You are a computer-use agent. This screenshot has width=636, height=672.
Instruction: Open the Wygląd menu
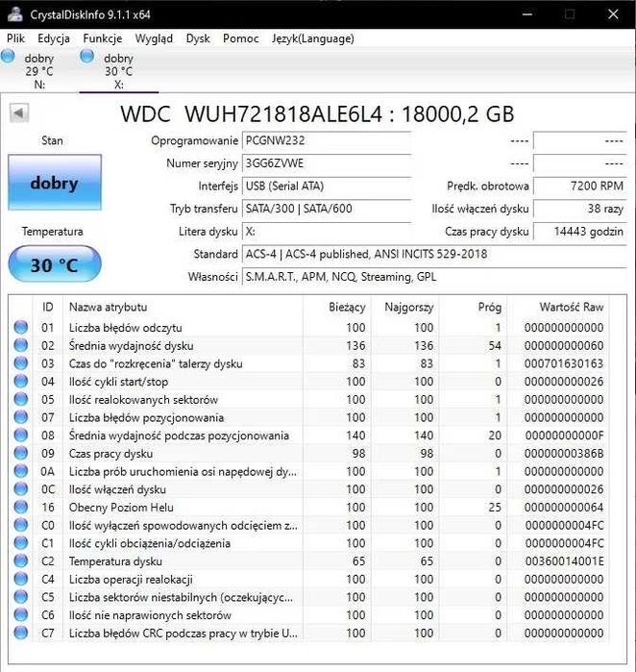154,38
